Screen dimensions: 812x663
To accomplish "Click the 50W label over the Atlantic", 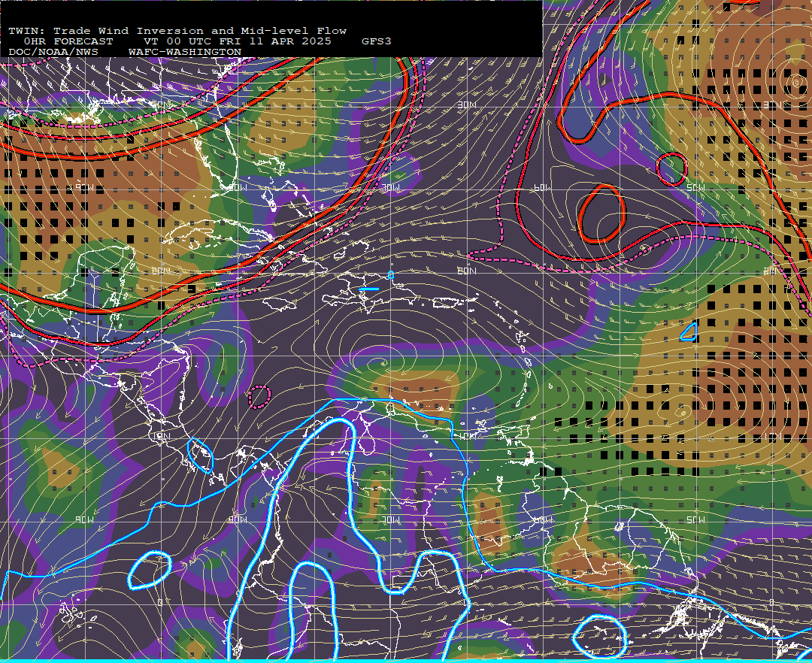I will coord(695,187).
